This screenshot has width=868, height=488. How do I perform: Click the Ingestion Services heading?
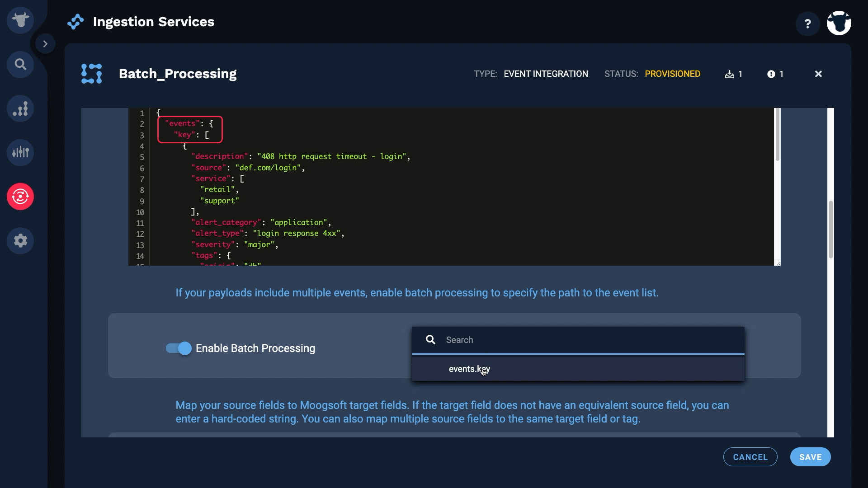tap(154, 22)
